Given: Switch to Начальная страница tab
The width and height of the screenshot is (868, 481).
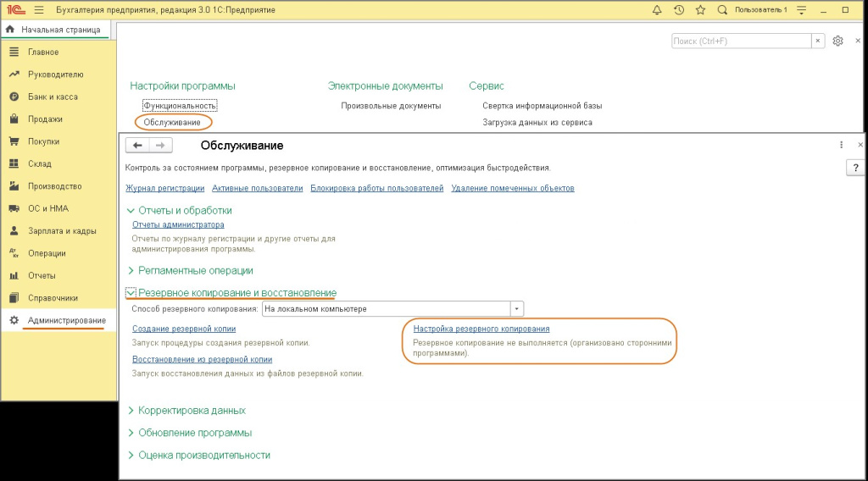Looking at the screenshot, I should 56,30.
